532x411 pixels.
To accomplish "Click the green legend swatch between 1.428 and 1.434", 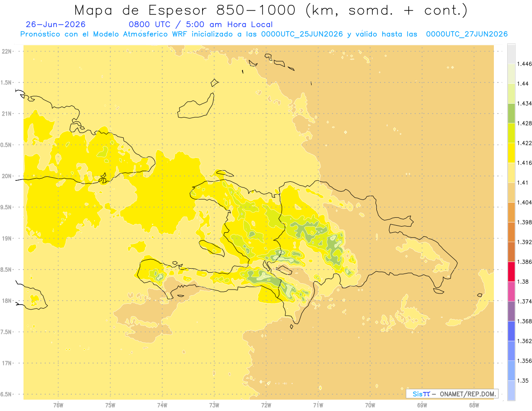I will coord(511,113).
